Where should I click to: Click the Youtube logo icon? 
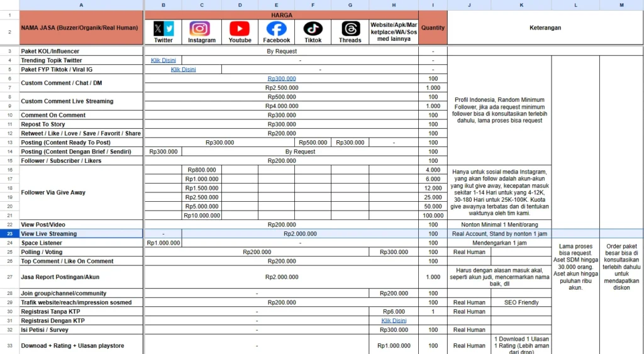240,29
